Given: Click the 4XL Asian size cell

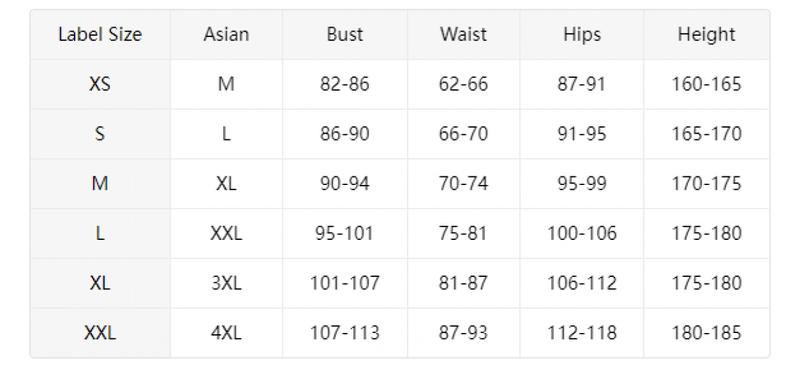Looking at the screenshot, I should 226,333.
